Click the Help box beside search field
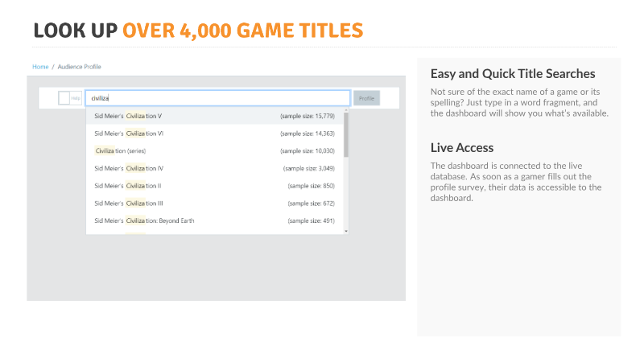The height and width of the screenshot is (362, 644). [70, 98]
